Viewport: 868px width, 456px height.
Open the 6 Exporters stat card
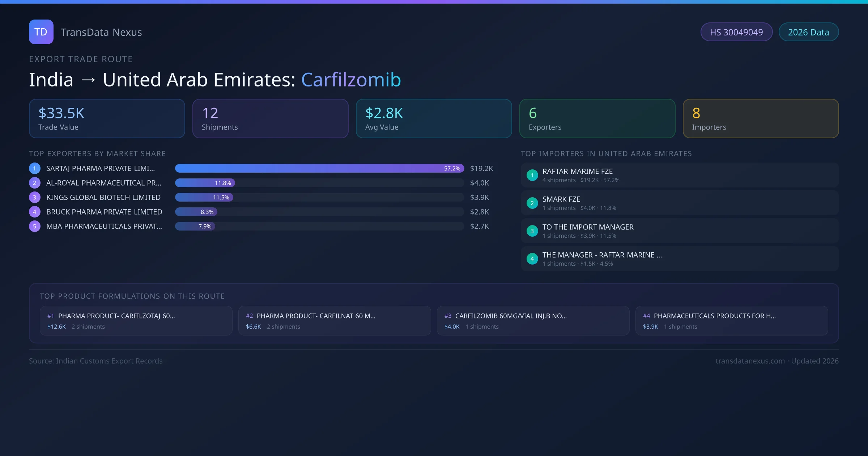click(597, 119)
